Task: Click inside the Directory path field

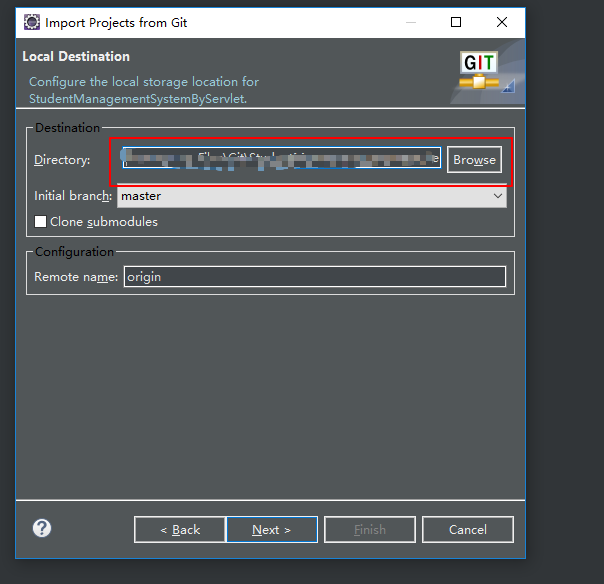Action: point(282,158)
